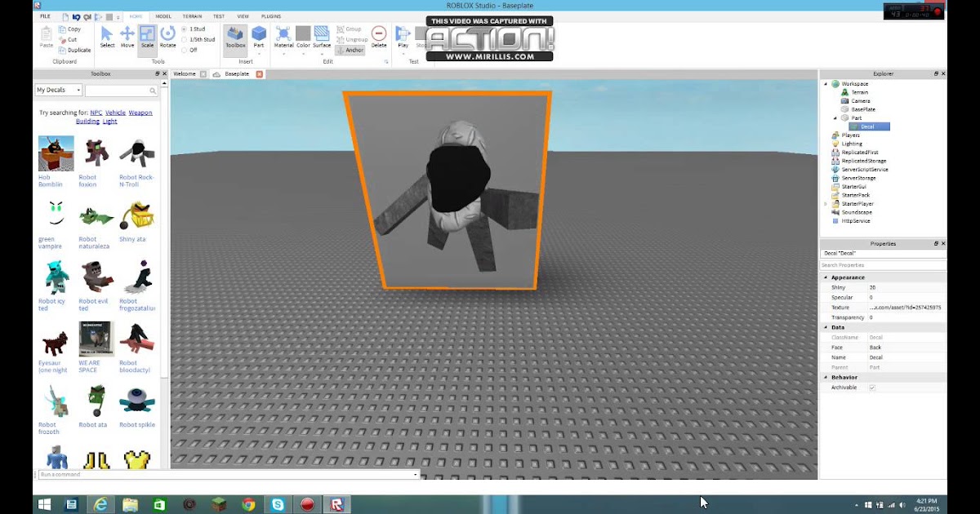Click the Weapon search suggestion
This screenshot has width=980, height=514.
pyautogui.click(x=140, y=113)
